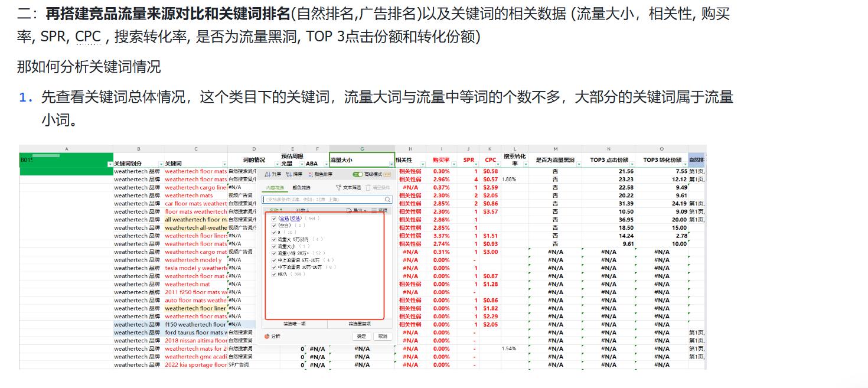Select the 3.37% purchase rate cell
This screenshot has height=388, width=868.
click(x=441, y=236)
